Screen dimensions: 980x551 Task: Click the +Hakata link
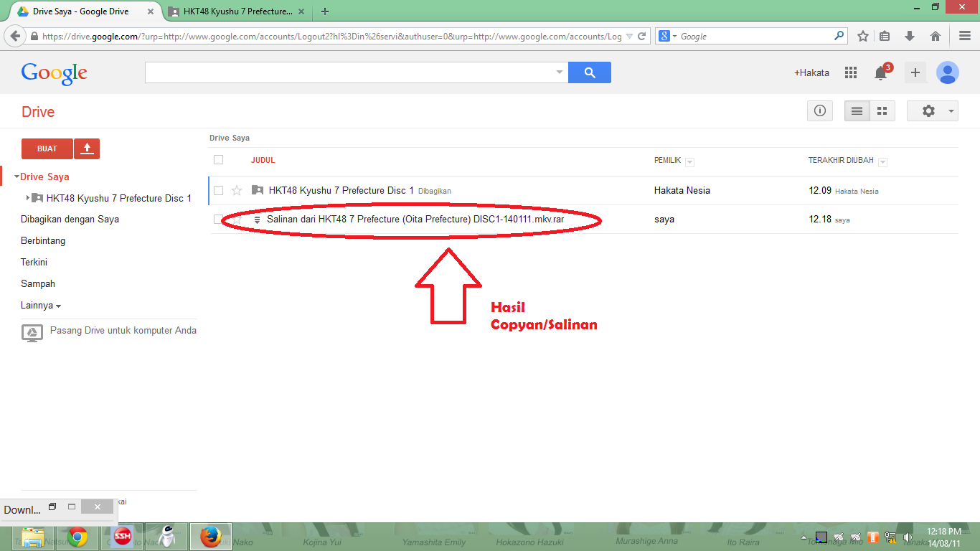coord(811,72)
